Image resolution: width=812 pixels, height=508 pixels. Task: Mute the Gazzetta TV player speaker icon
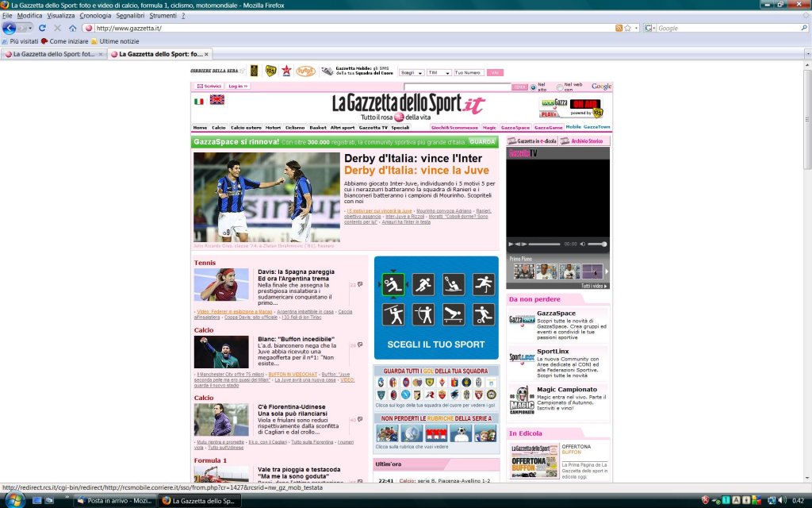coord(582,244)
